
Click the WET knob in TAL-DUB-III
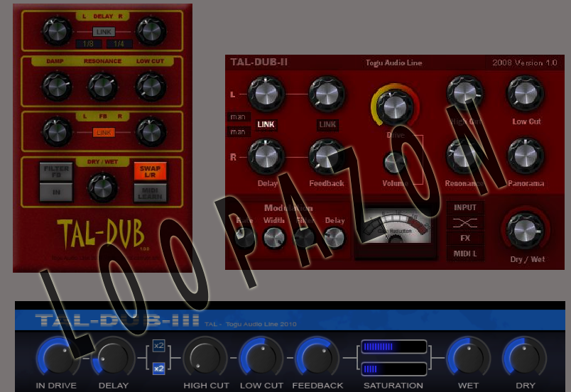[468, 357]
